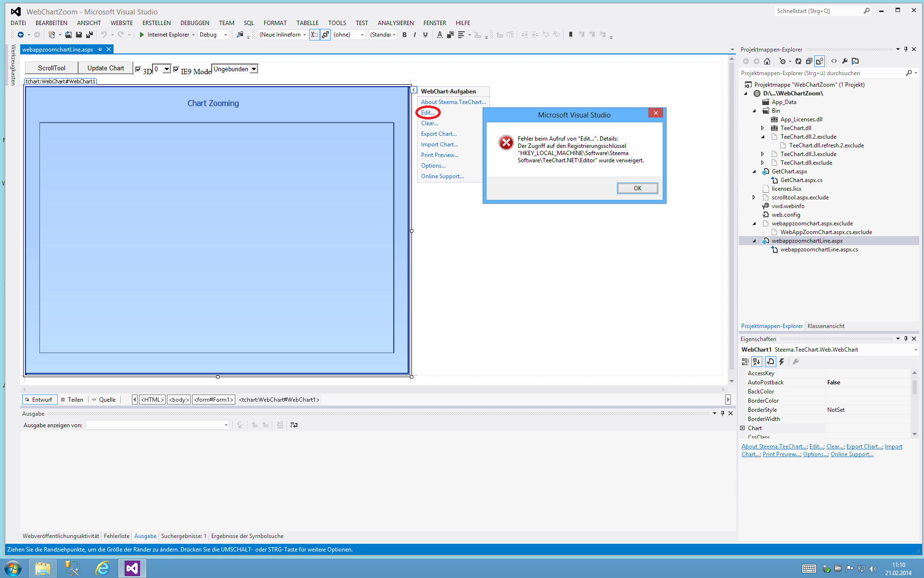Open the Ungebunden dropdown
The height and width of the screenshot is (578, 924).
click(x=254, y=69)
